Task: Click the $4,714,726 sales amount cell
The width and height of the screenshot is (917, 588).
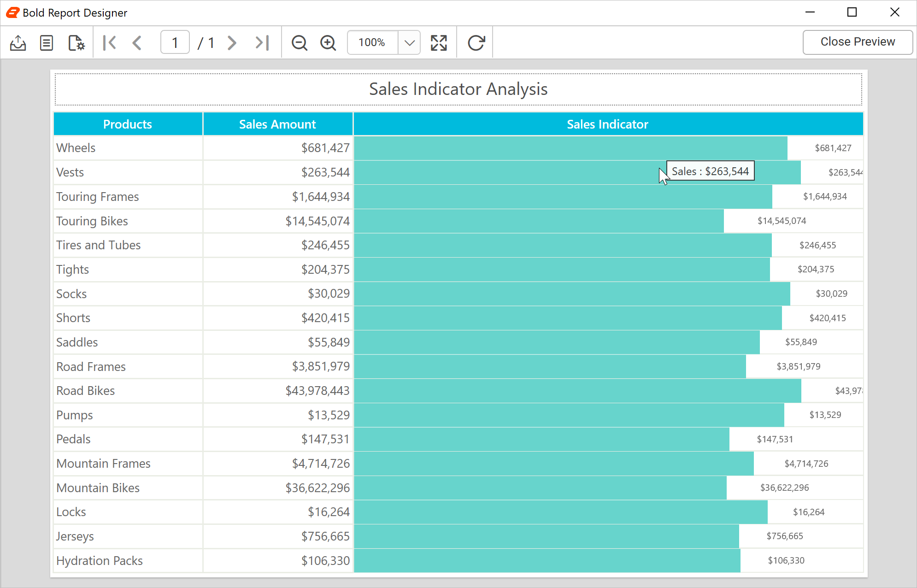Action: [278, 464]
